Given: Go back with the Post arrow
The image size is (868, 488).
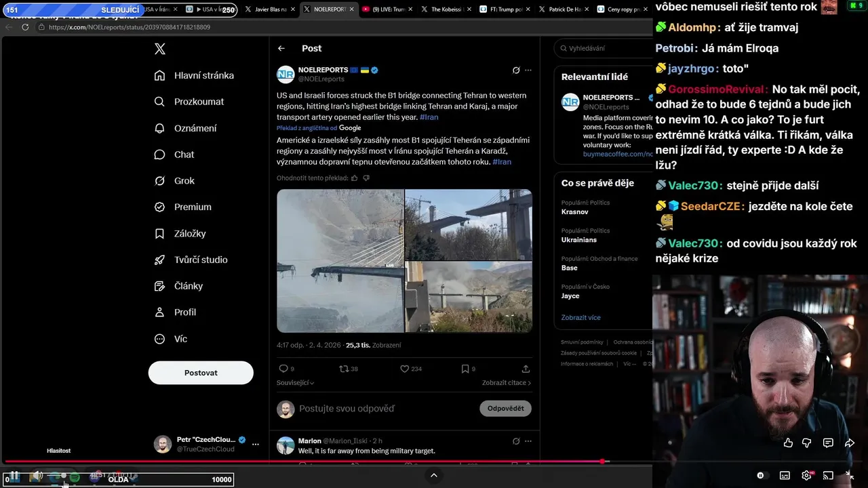Looking at the screenshot, I should tap(281, 48).
